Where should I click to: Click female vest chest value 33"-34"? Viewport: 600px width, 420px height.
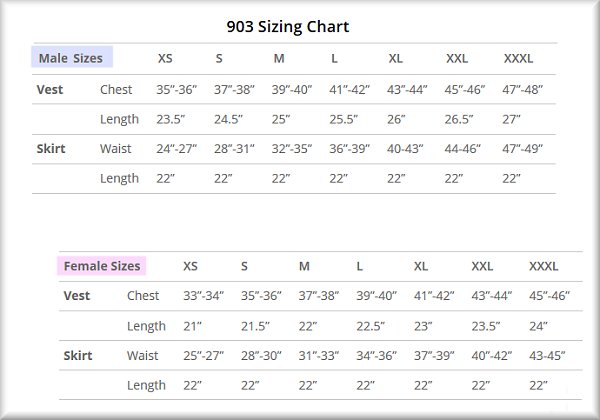click(x=203, y=296)
